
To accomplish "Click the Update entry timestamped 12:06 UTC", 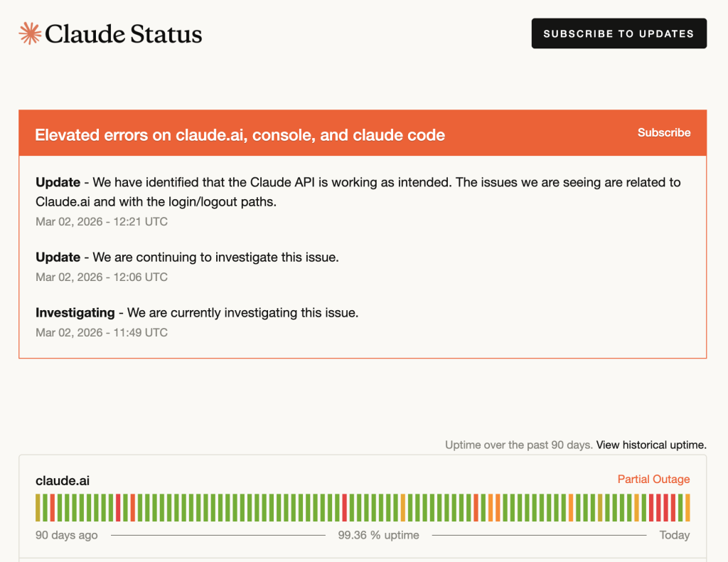I will (x=186, y=257).
